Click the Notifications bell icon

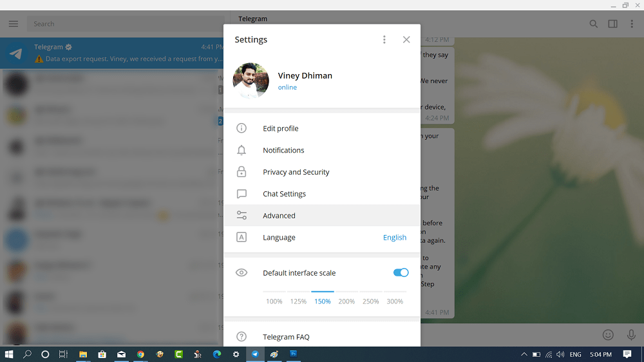241,150
